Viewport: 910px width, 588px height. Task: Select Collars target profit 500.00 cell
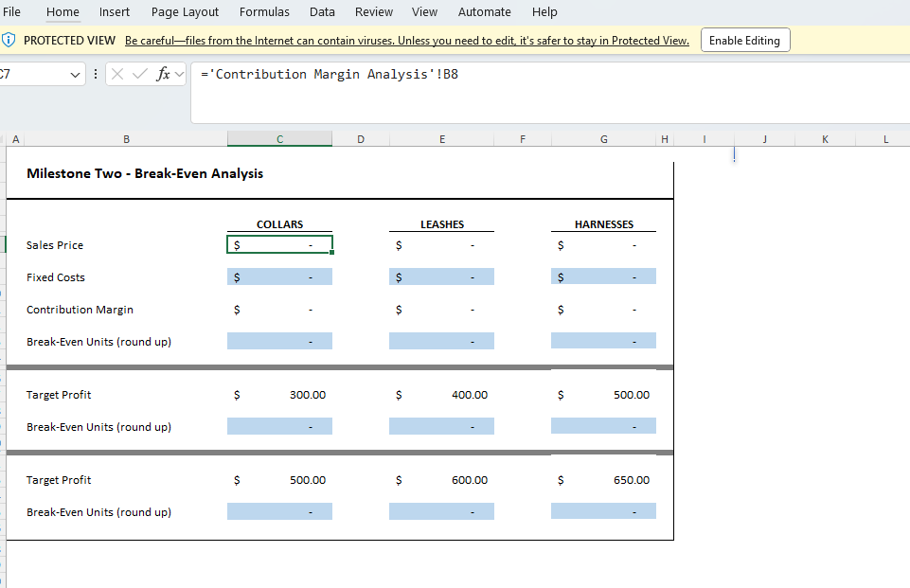pyautogui.click(x=279, y=480)
